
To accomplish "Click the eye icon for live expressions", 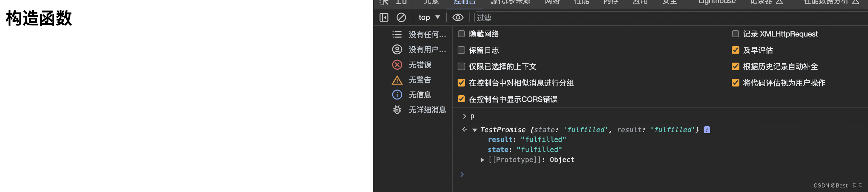I will (458, 17).
